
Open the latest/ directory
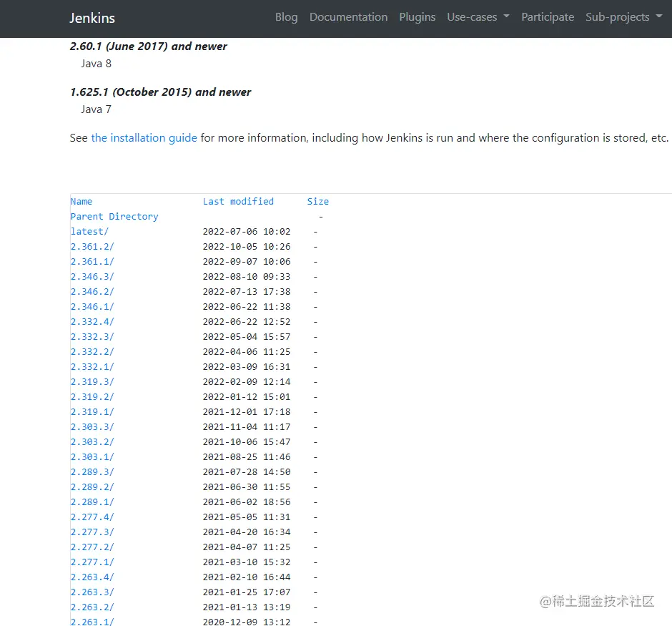[89, 232]
